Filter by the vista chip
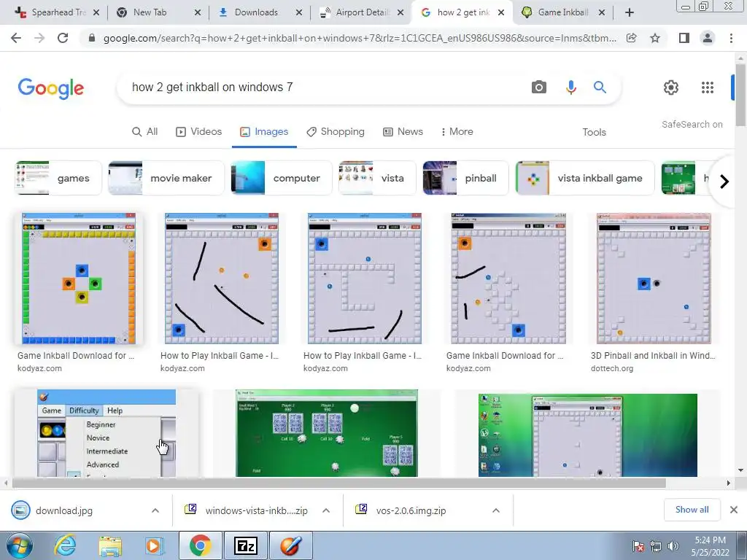Viewport: 747px width, 560px height. (x=377, y=178)
